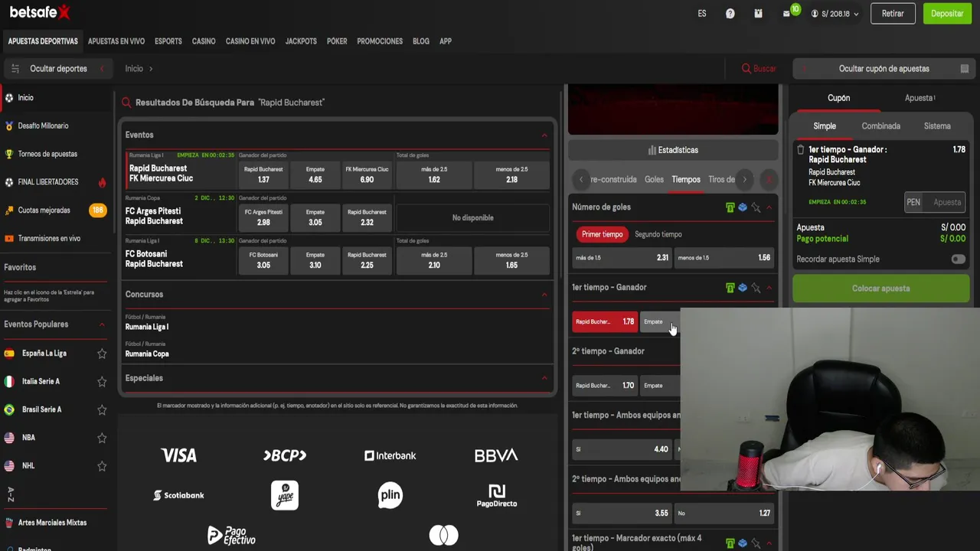Open PROMOCIONES menu item
Viewport: 980px width, 551px height.
point(380,41)
